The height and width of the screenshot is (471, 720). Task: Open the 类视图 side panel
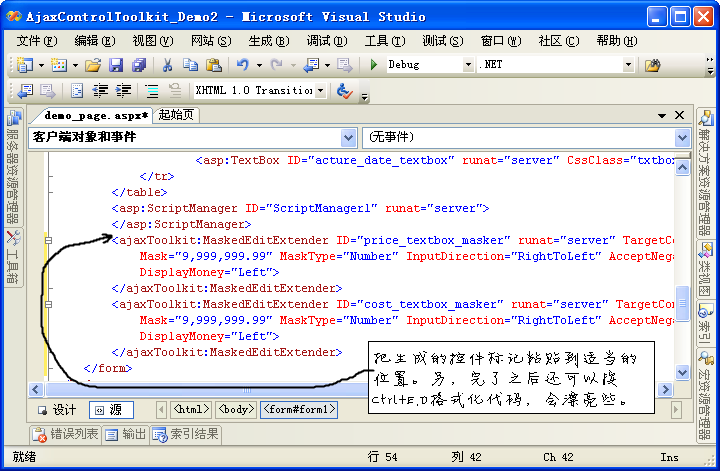(705, 270)
